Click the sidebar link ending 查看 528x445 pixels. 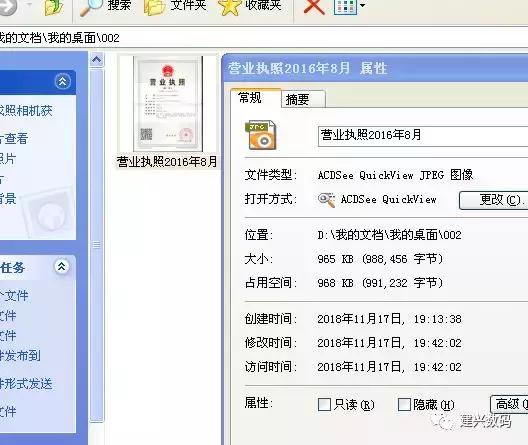point(14,138)
